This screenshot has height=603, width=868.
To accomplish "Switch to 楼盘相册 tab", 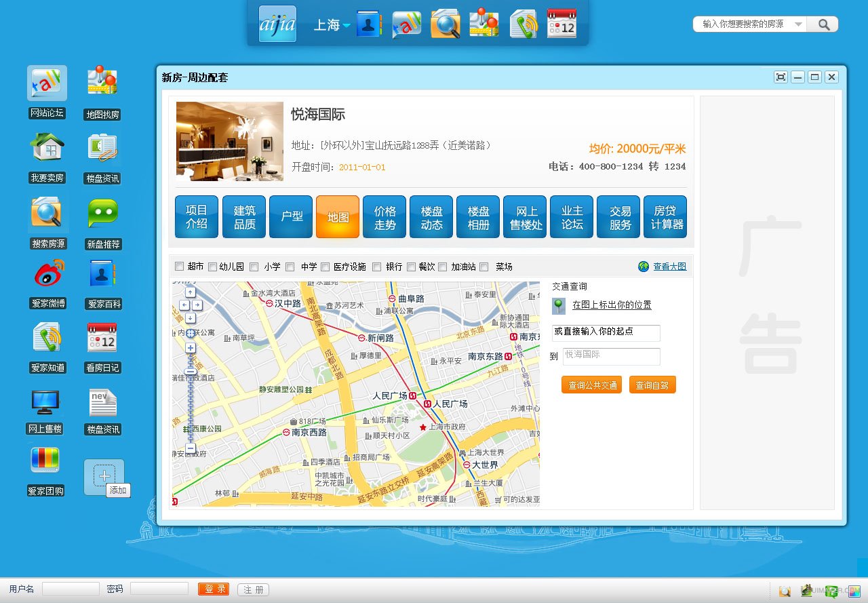I will (x=478, y=217).
